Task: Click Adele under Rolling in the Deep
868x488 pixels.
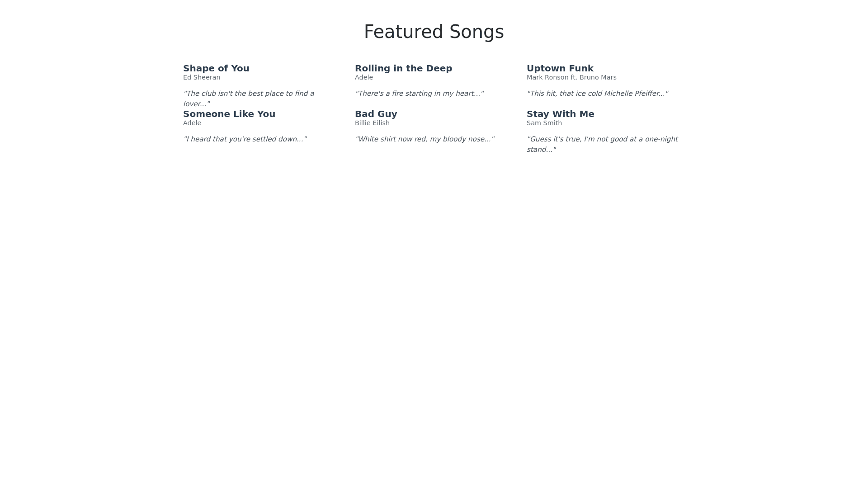Action: (x=363, y=77)
